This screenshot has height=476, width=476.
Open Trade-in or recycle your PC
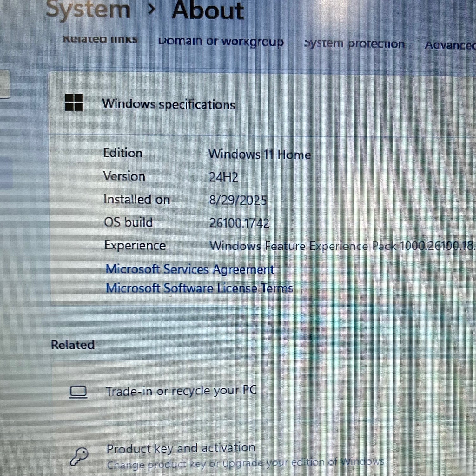(181, 391)
